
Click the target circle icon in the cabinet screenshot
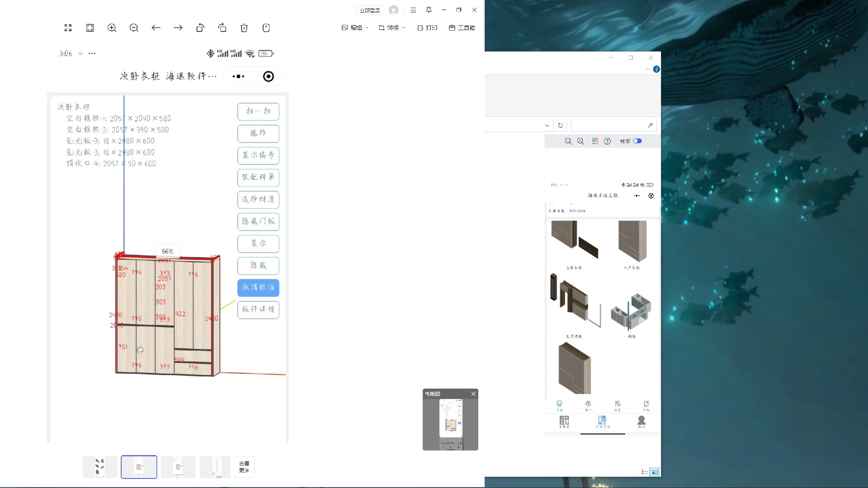pos(269,76)
